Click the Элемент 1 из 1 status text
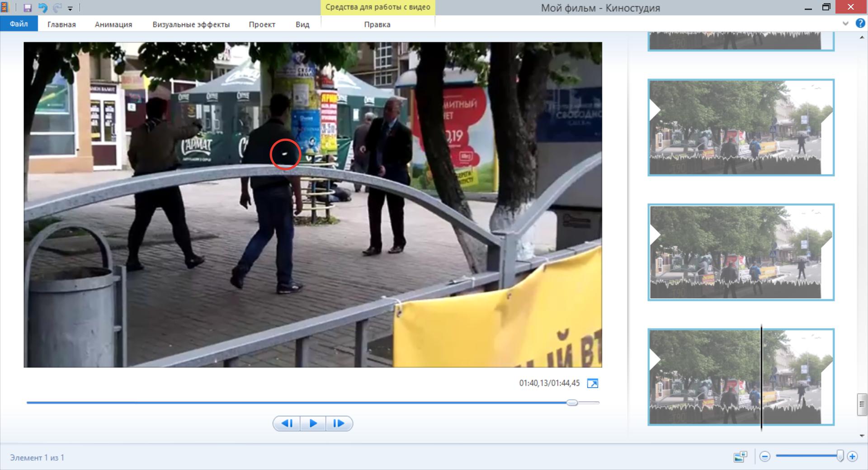The height and width of the screenshot is (470, 868). pyautogui.click(x=37, y=458)
